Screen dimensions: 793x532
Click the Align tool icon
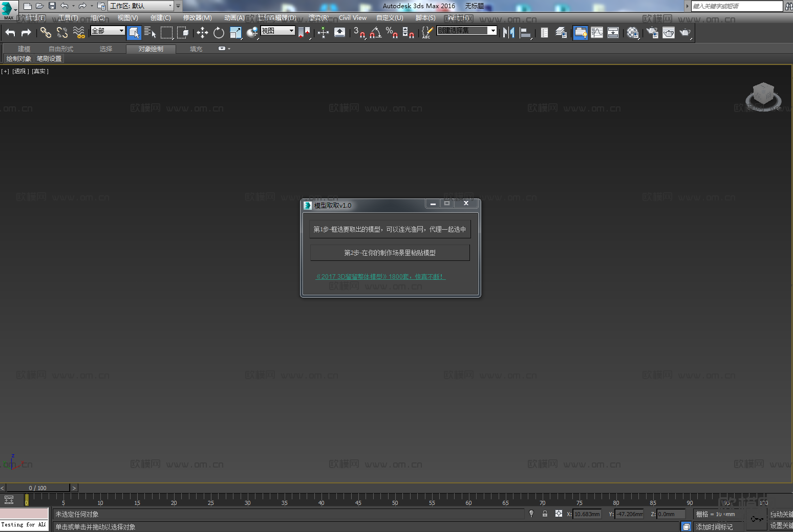point(525,33)
